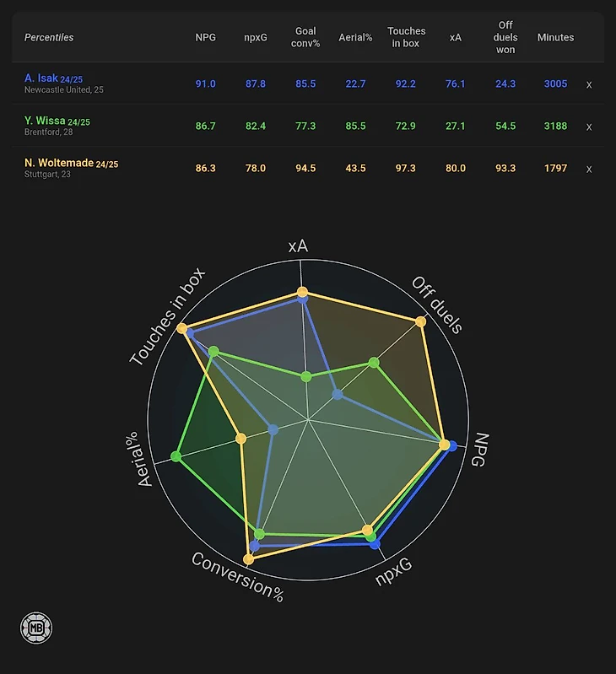This screenshot has height=674, width=616.
Task: Click the Goal conv% column header
Action: point(305,37)
